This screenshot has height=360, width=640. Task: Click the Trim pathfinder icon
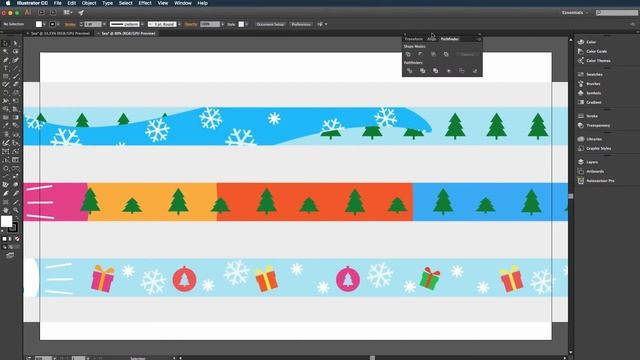pos(422,71)
